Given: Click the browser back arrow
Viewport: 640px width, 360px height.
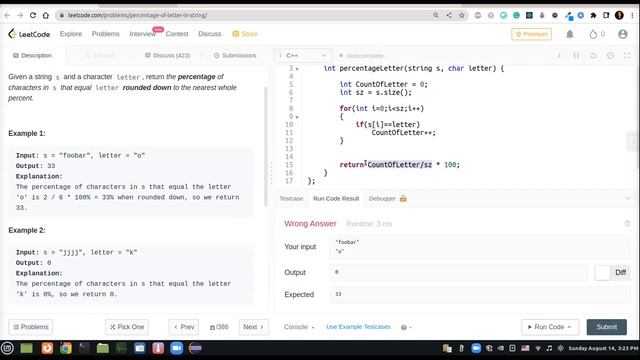Looking at the screenshot, I should pyautogui.click(x=7, y=15).
